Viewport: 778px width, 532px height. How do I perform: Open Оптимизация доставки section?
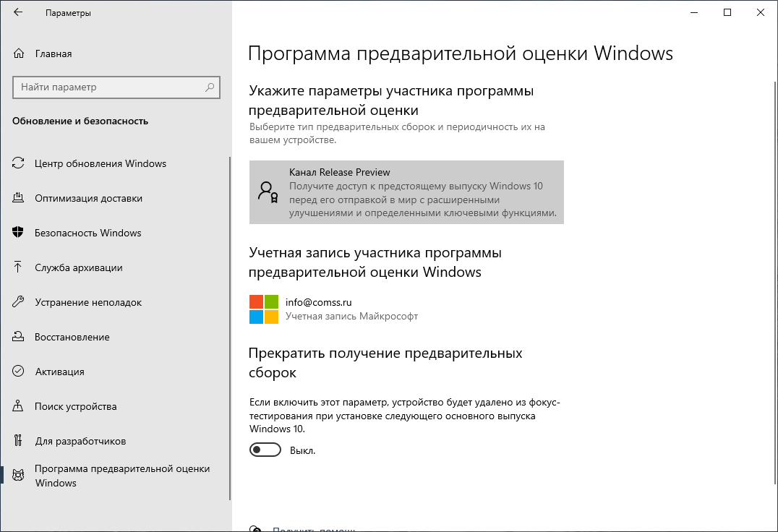click(x=88, y=198)
